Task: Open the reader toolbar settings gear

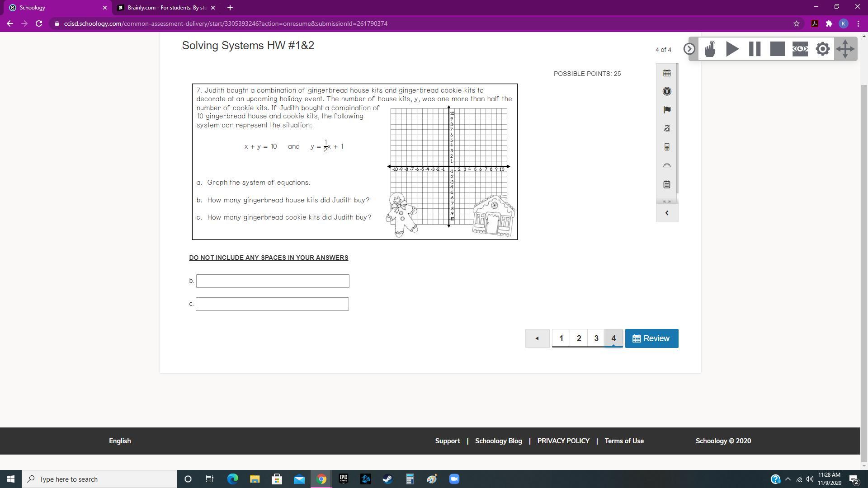Action: (822, 49)
